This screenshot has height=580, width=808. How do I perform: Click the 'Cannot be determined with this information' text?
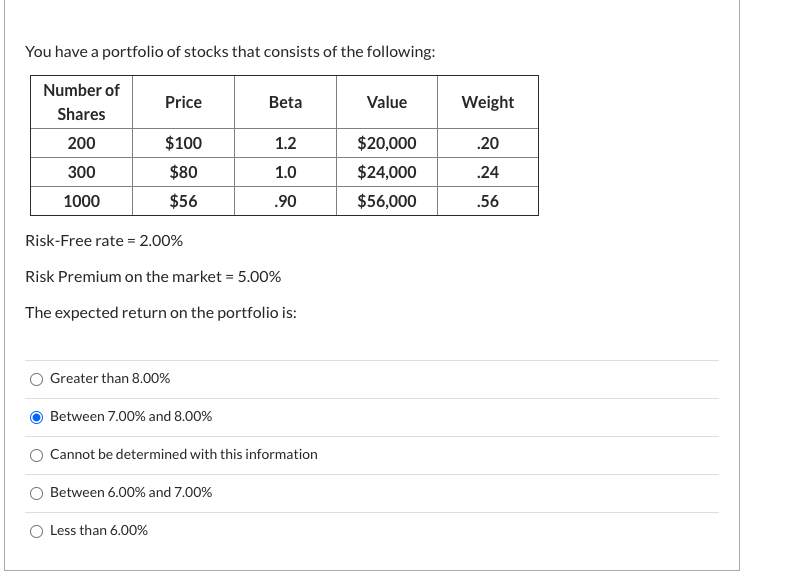coord(183,454)
